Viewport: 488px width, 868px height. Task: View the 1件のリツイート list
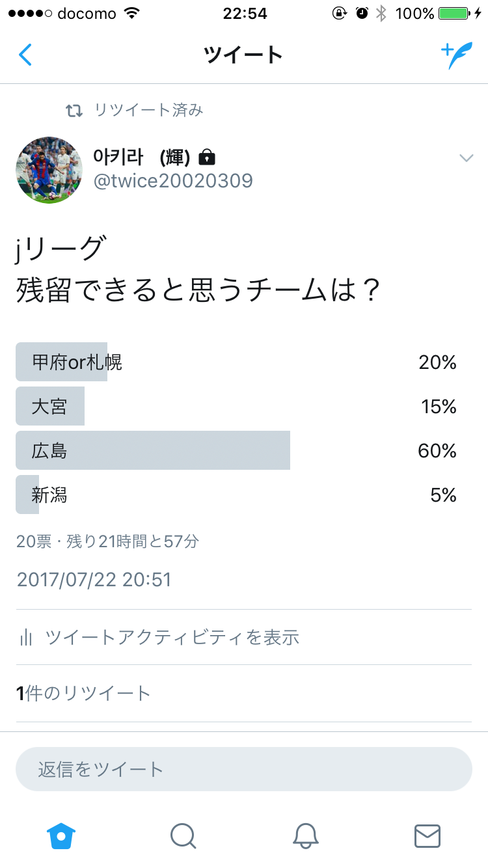click(x=83, y=693)
